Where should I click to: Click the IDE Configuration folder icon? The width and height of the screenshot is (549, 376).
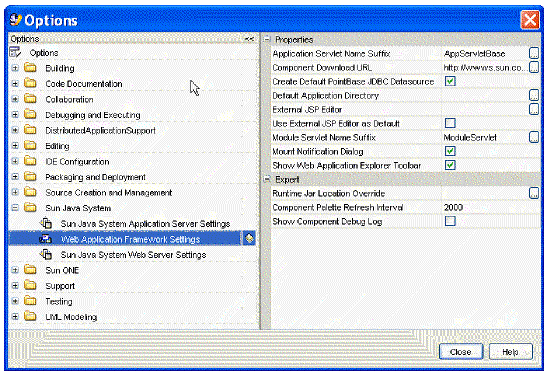coord(30,161)
